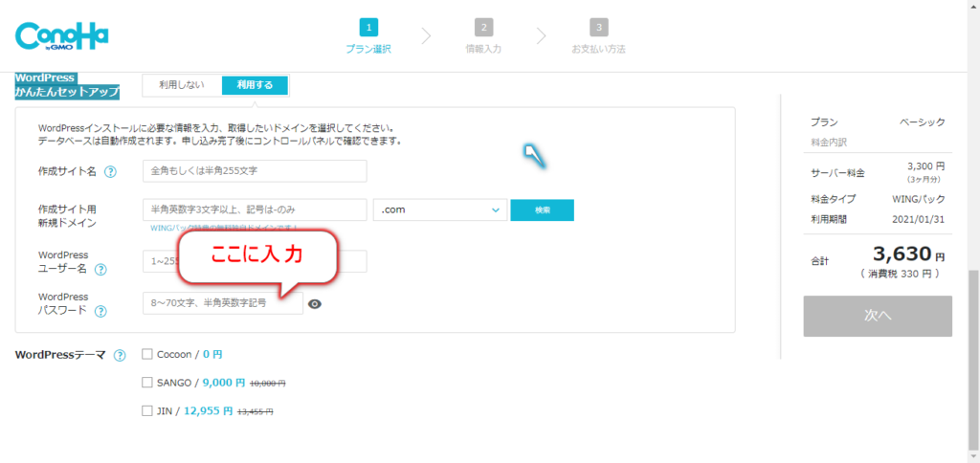Click the 料金内訳 label
980x463 pixels.
829,143
